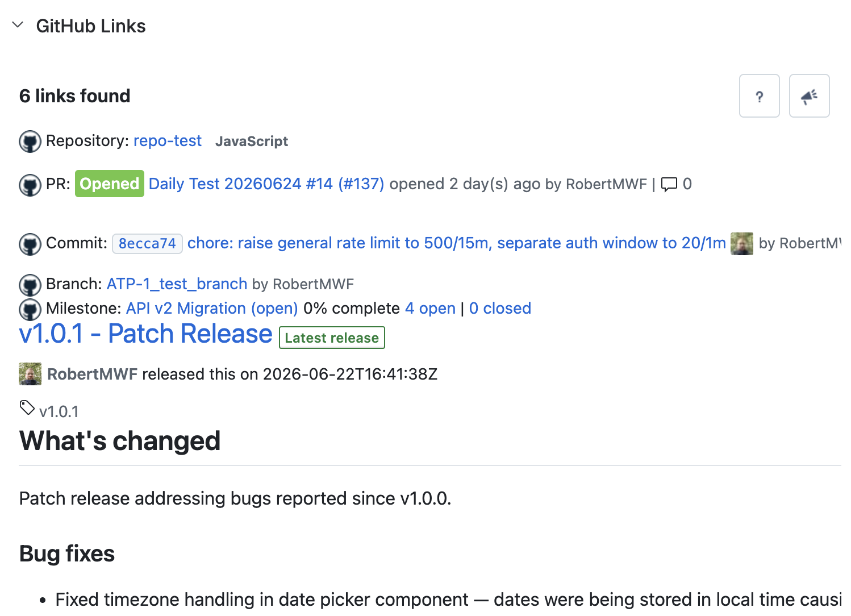Open the chore: raise general rate limit commit
Image resolution: width=851 pixels, height=616 pixels.
click(x=457, y=243)
